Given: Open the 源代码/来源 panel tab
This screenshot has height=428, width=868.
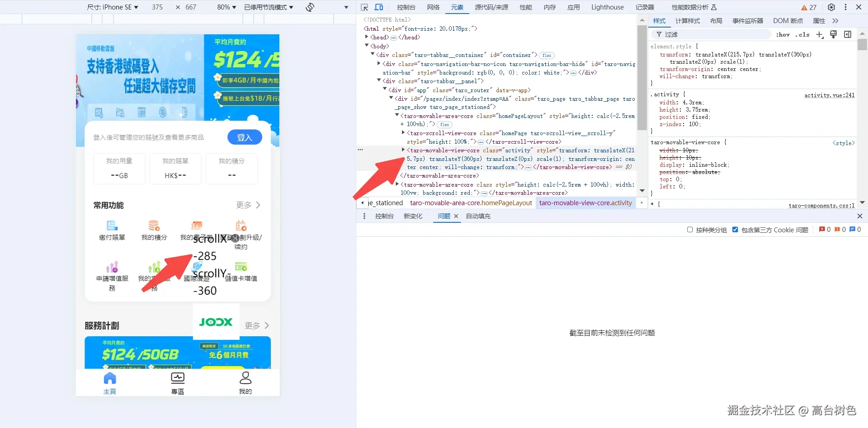Looking at the screenshot, I should [491, 7].
